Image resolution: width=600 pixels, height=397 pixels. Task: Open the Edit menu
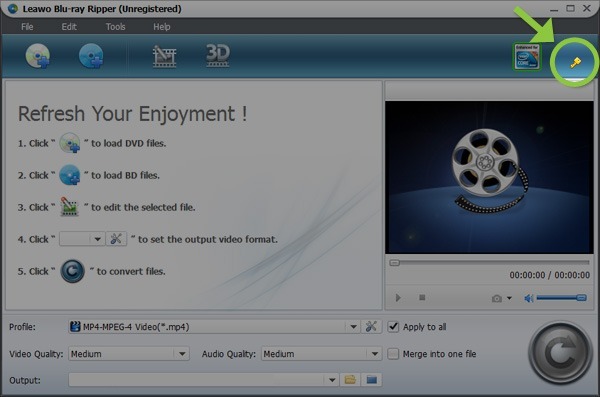[69, 27]
